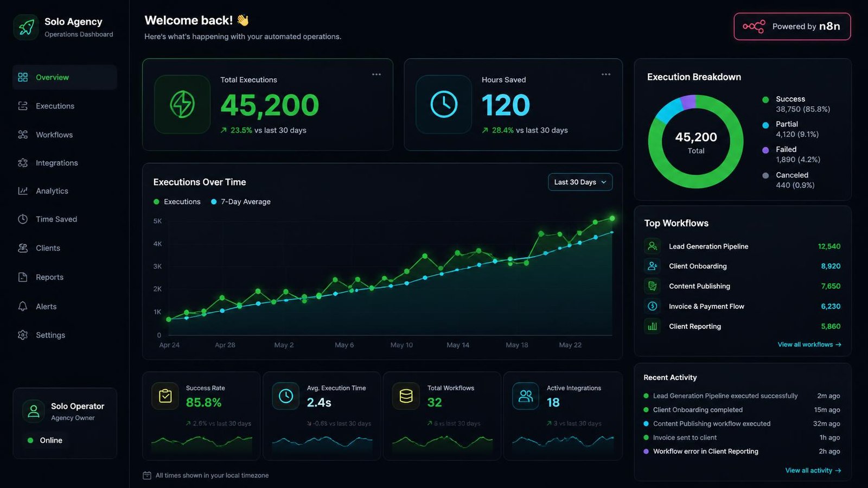Click View all activity link
This screenshot has height=488, width=868.
813,471
